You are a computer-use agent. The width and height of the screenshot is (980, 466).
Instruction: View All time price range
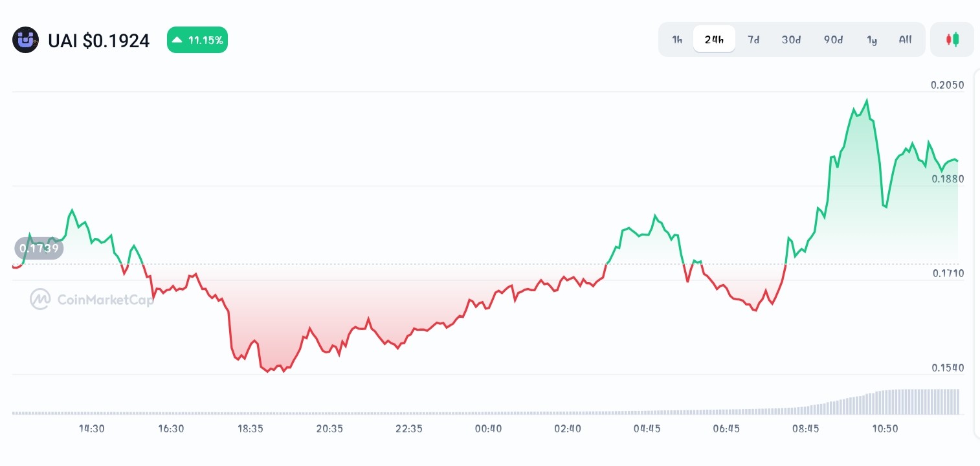click(905, 39)
